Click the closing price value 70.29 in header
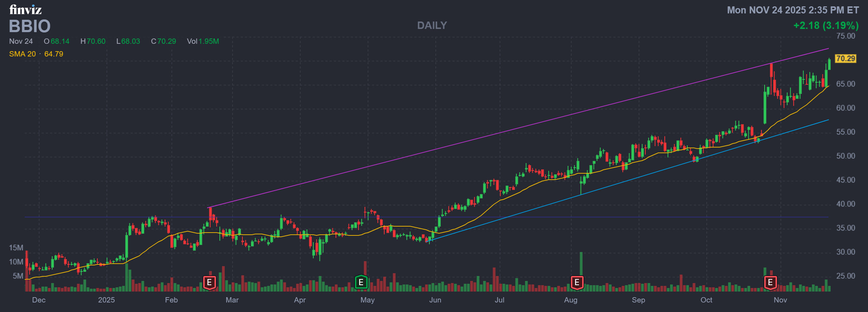 [167, 41]
